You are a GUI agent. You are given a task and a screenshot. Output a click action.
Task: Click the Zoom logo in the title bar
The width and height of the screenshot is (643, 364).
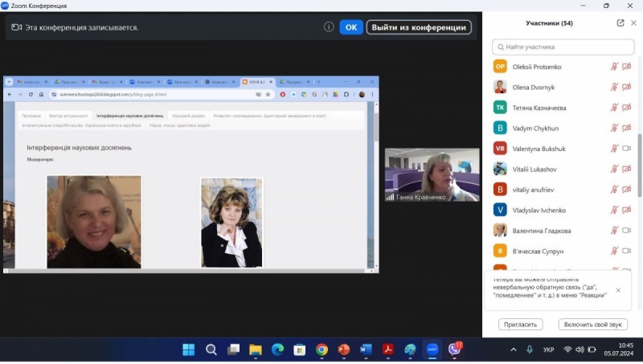(6, 6)
